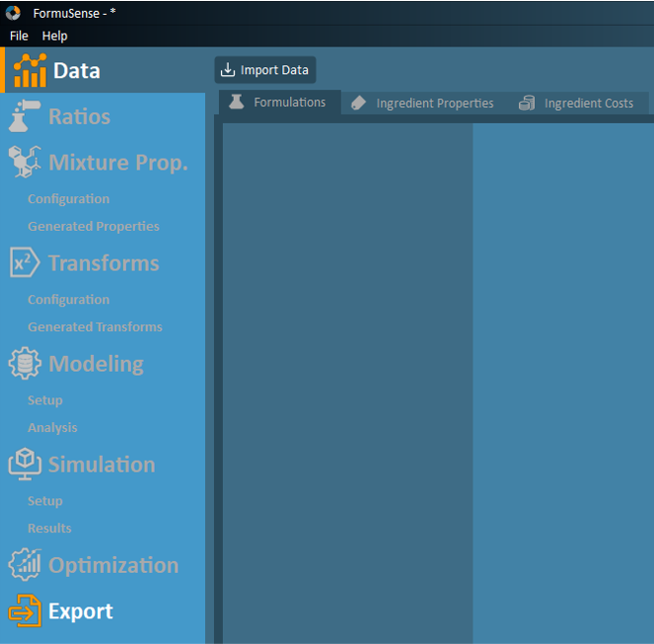Click the Mixture Prop. molecule icon
Image resolution: width=654 pixels, height=644 pixels.
(25, 162)
